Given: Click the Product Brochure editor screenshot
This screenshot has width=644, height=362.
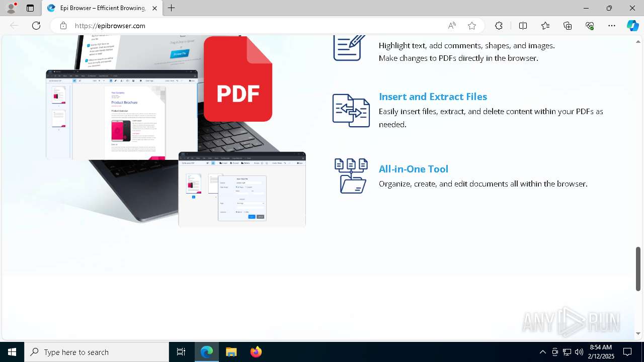Looking at the screenshot, I should point(122,115).
